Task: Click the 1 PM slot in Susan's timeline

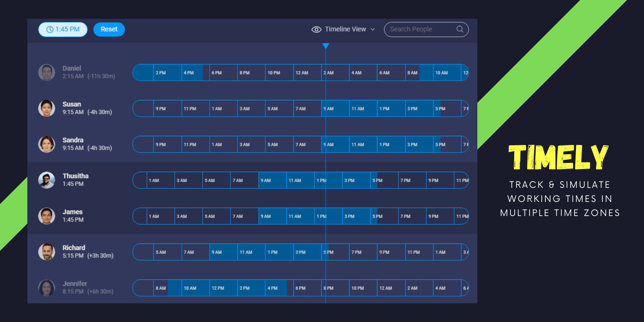Action: (x=391, y=108)
